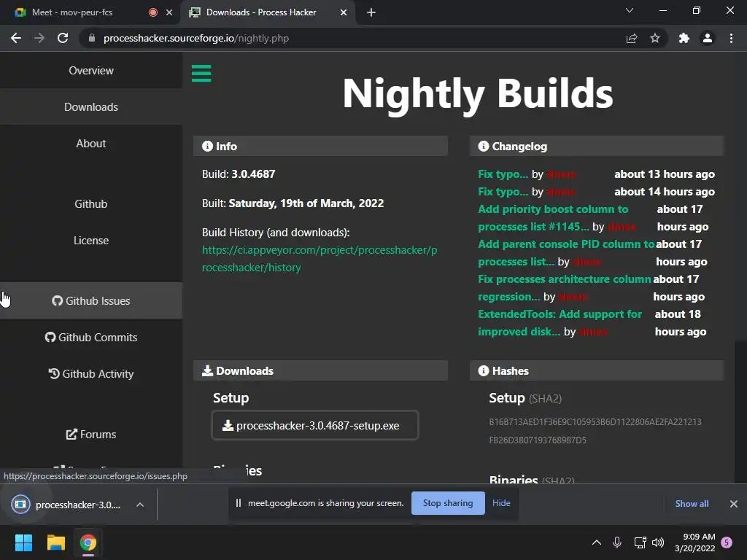The width and height of the screenshot is (747, 560).
Task: Open the Chrome profile icon
Action: tap(708, 38)
